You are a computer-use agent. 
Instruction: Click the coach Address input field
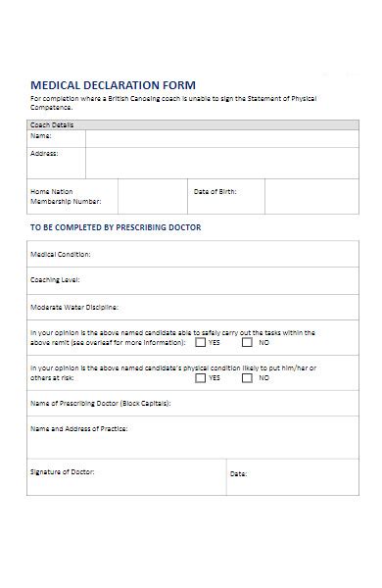pyautogui.click(x=222, y=163)
